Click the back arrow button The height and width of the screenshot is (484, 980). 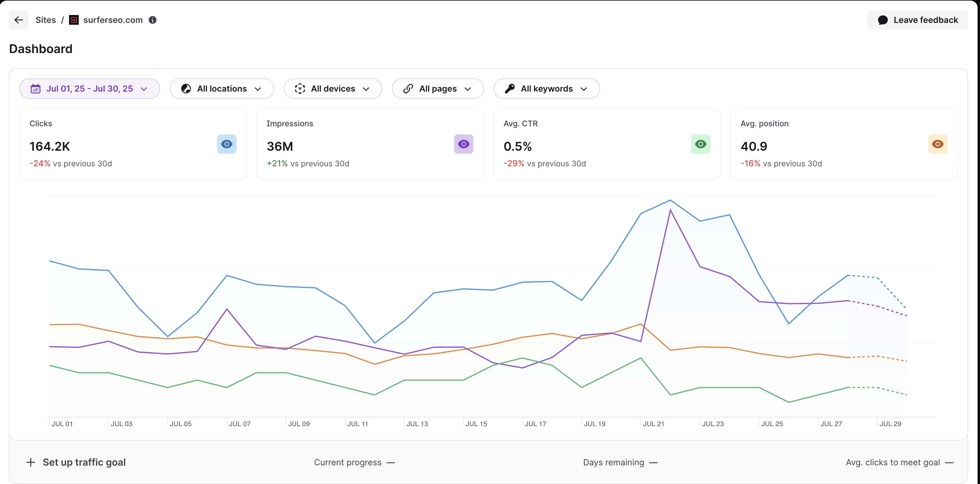coord(19,20)
